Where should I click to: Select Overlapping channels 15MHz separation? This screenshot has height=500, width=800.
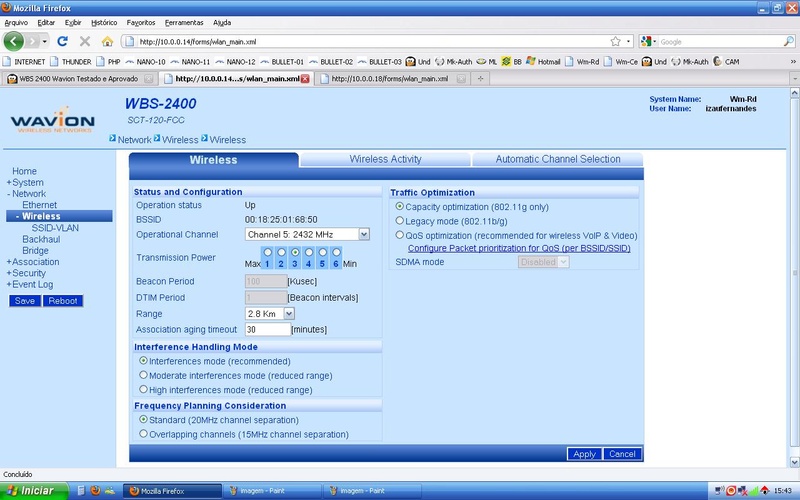pos(143,434)
